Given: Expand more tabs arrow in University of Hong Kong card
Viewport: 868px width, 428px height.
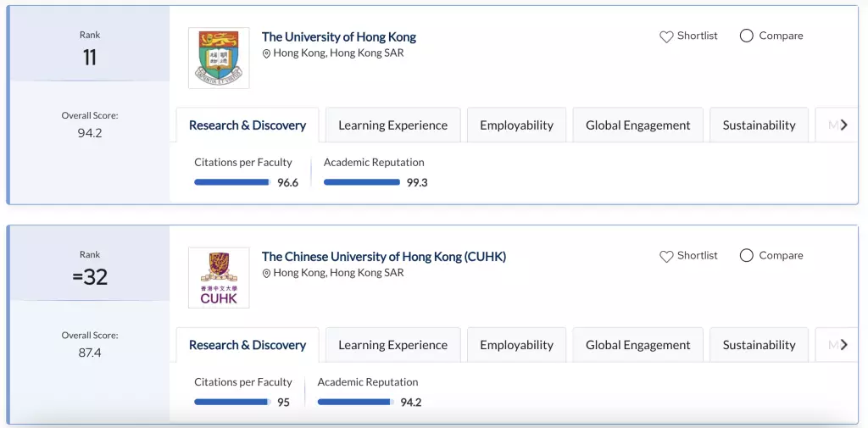Looking at the screenshot, I should click(843, 125).
